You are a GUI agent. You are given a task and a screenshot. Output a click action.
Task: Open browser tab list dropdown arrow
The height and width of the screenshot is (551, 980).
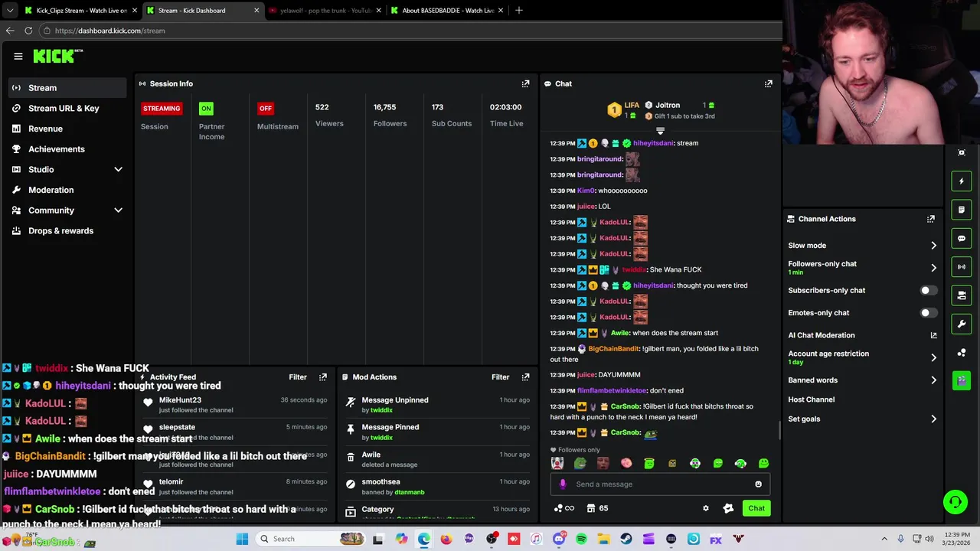point(9,11)
